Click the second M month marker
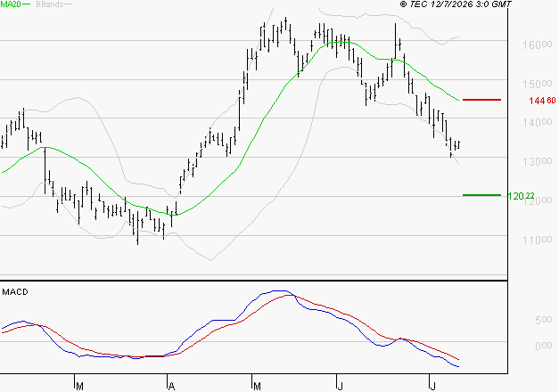559x392 pixels. click(257, 387)
